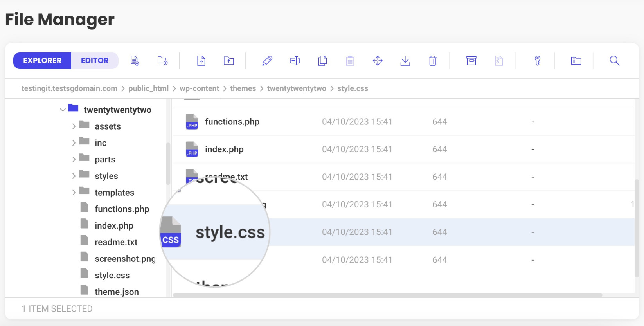The width and height of the screenshot is (644, 326).
Task: Click the file list vertical scrollbar
Action: [x=637, y=228]
